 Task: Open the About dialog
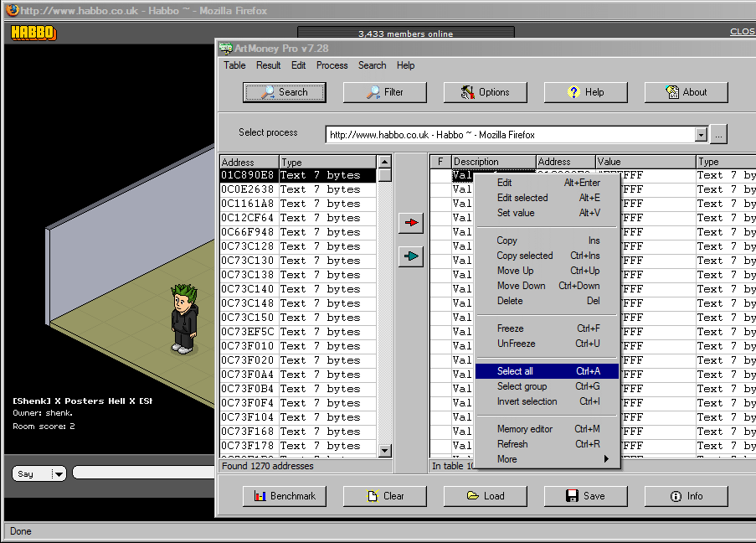point(686,92)
